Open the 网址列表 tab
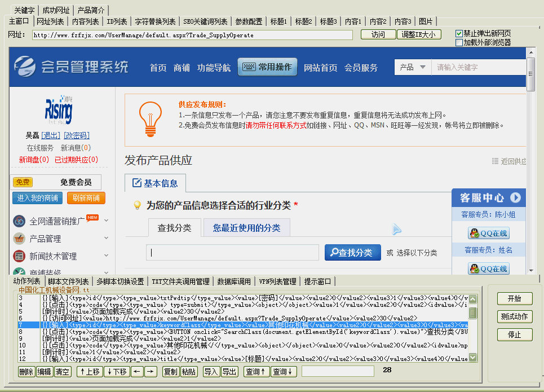Image resolution: width=544 pixels, height=392 pixels. (x=50, y=21)
